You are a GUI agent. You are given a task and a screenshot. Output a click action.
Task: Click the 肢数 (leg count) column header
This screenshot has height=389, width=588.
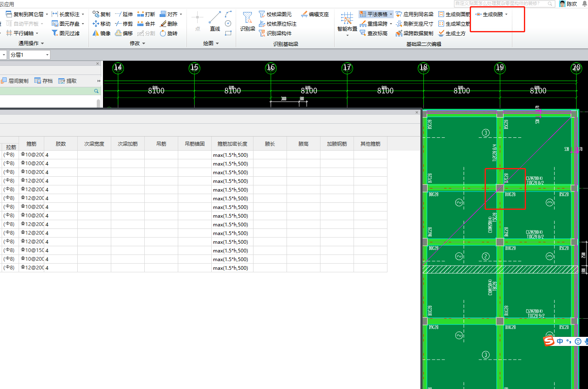(x=61, y=144)
